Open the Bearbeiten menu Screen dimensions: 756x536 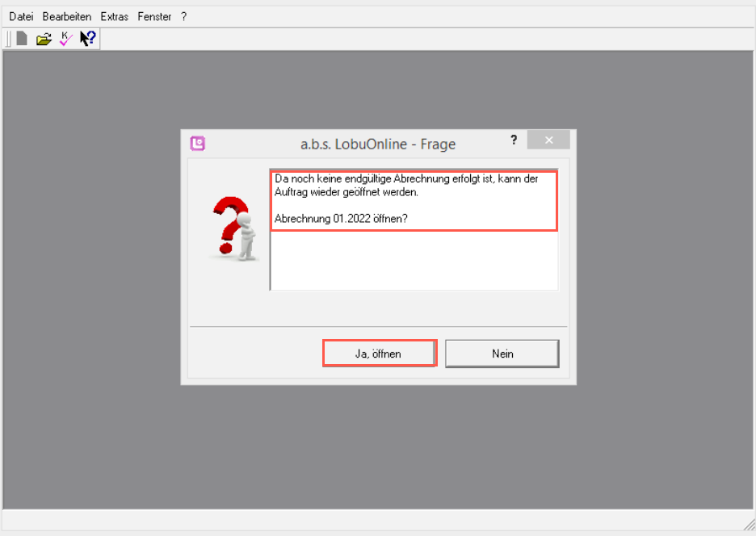66,16
